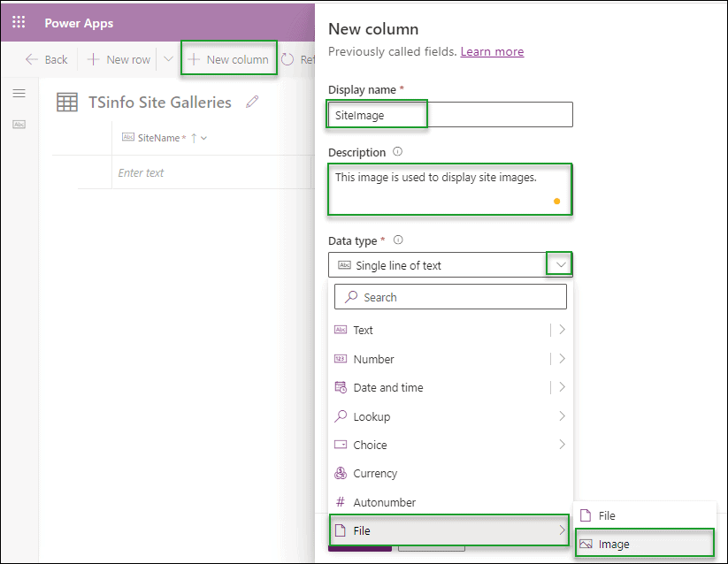Screen dimensions: 728x564
Task: Toggle the hamburger navigation menu
Action: pyautogui.click(x=19, y=93)
